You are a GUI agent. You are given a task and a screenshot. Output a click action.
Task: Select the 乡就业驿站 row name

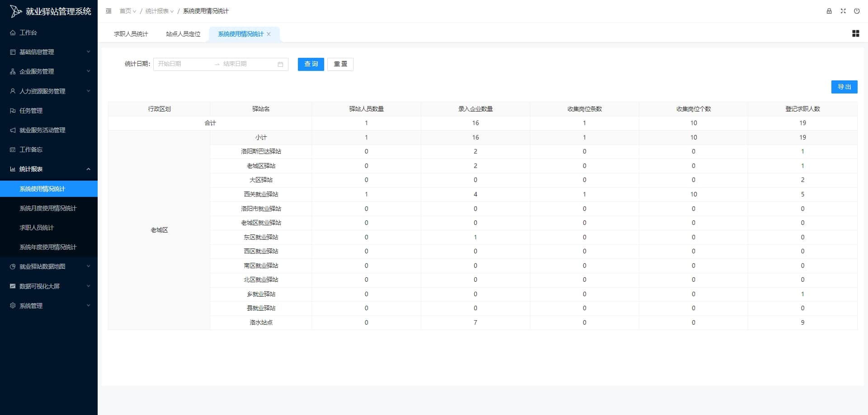click(x=261, y=294)
